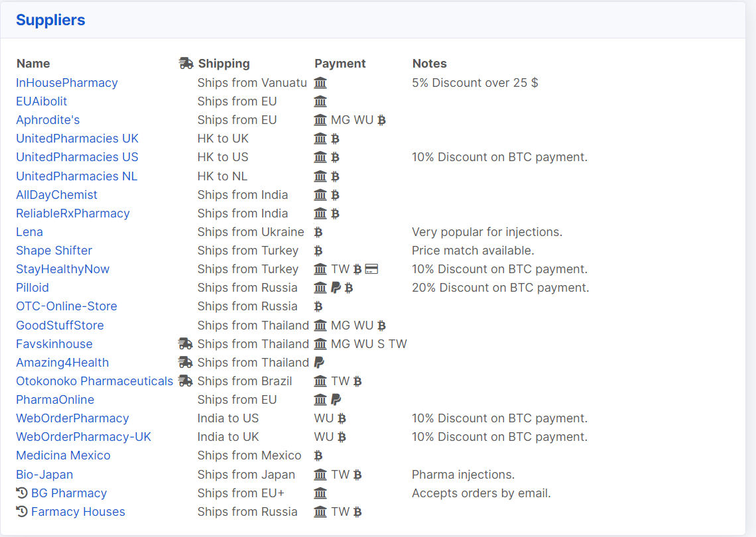Viewport: 756px width, 537px height.
Task: Click the bank icon in AllDayChemist row
Action: click(320, 195)
